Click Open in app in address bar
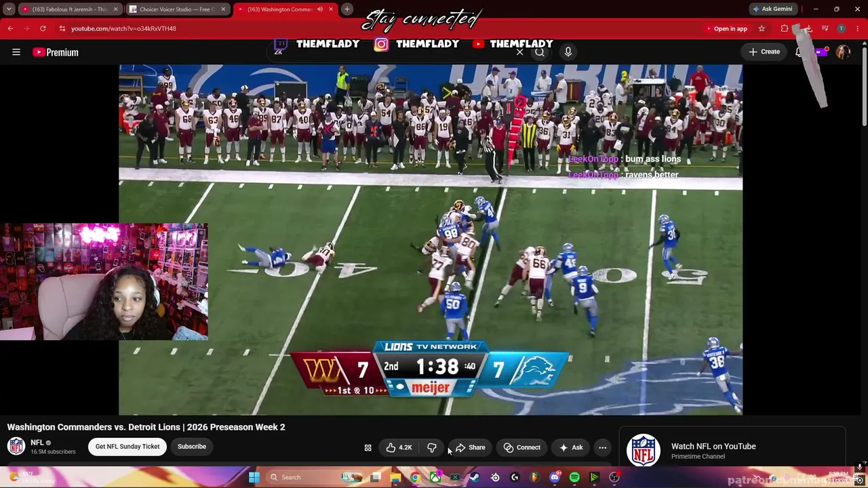868x488 pixels. click(x=726, y=28)
